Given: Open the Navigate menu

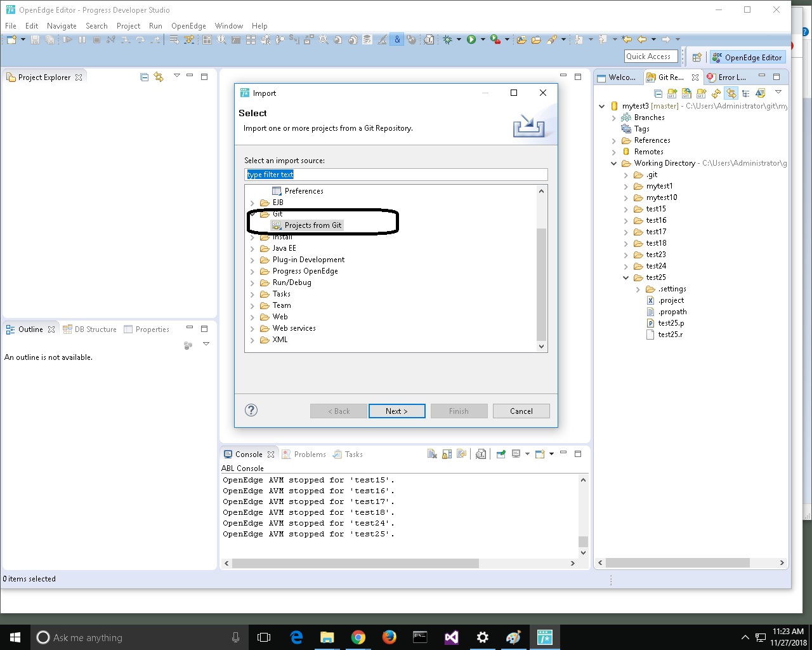Looking at the screenshot, I should [x=62, y=26].
